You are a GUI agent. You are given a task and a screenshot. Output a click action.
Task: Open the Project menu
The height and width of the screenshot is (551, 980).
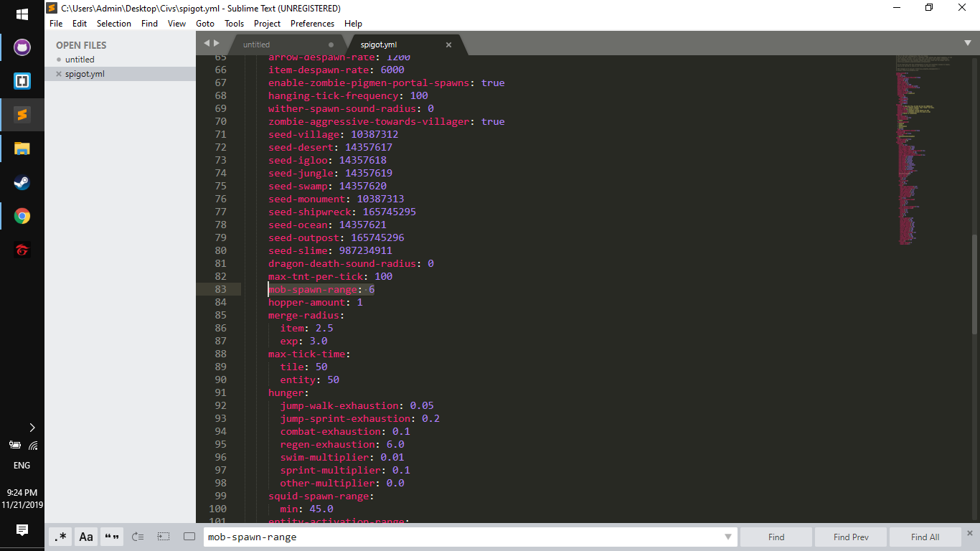pos(267,24)
